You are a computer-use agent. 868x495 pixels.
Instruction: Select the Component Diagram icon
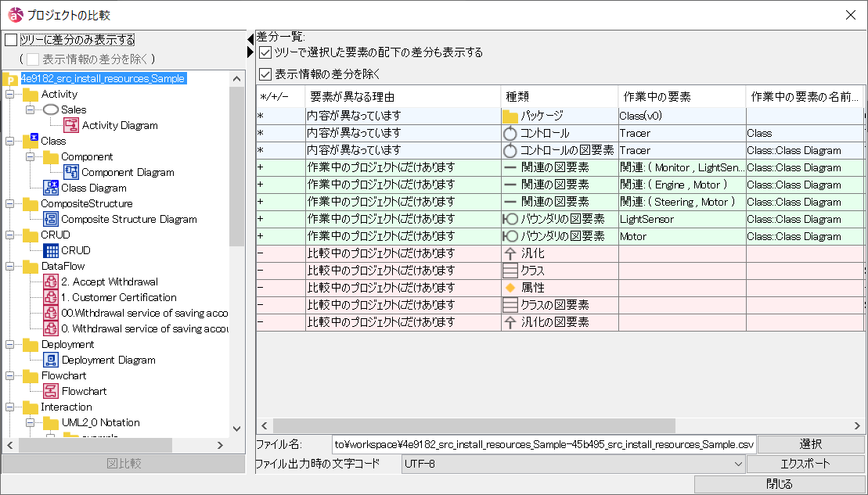tap(71, 172)
